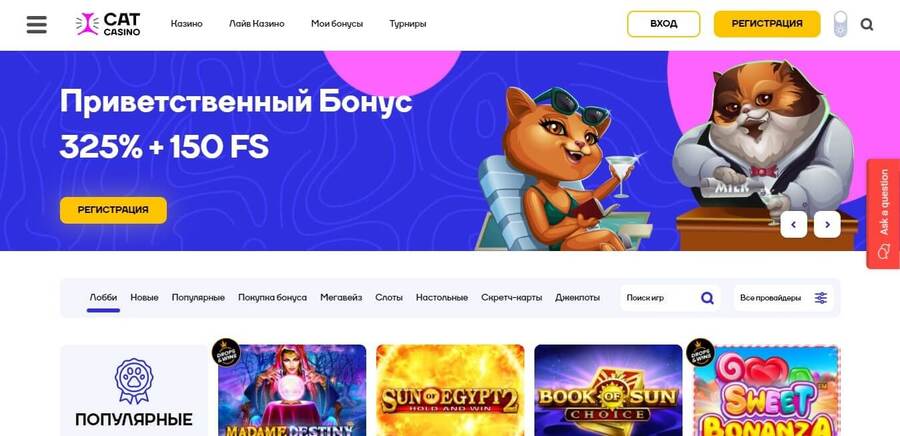Open the hamburger menu icon

[x=37, y=24]
